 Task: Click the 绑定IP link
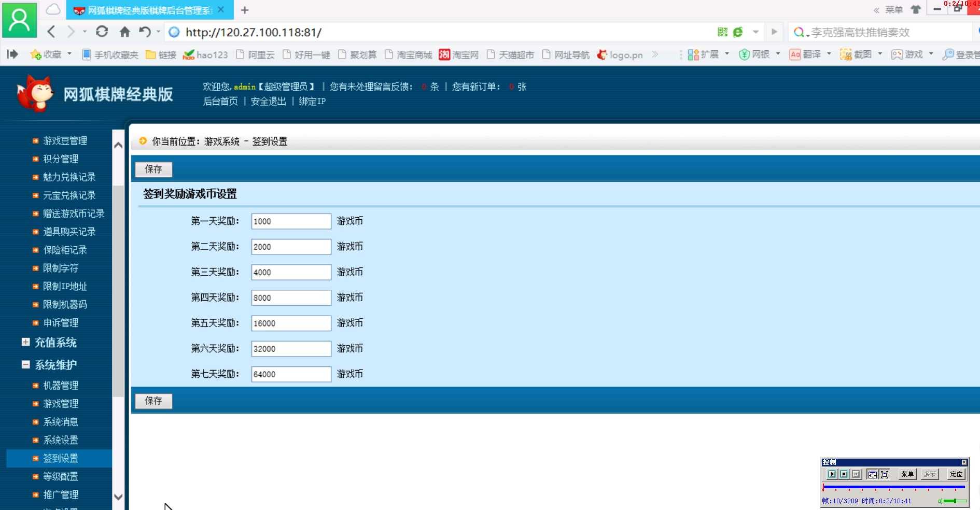[312, 102]
